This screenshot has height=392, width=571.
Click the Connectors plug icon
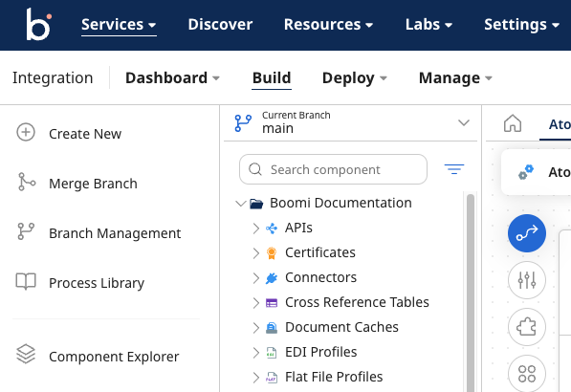[272, 278]
